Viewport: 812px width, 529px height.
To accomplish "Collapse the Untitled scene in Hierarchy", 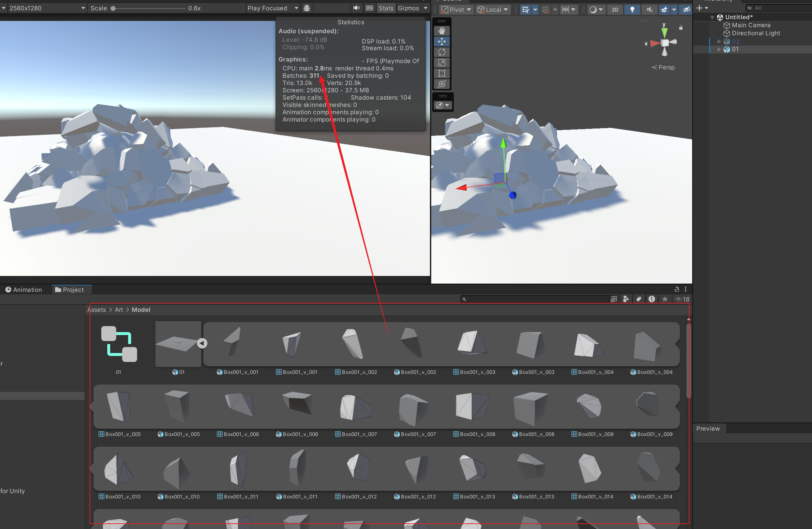I will coord(712,17).
